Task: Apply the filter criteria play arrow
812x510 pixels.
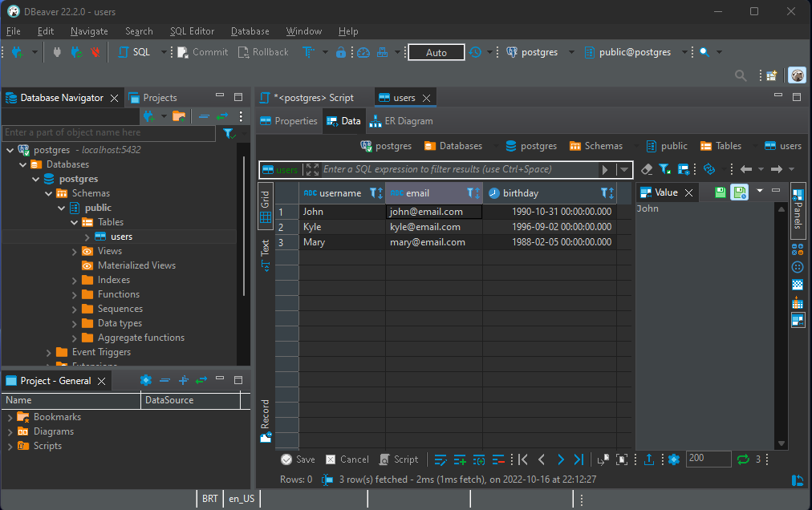Action: click(605, 170)
